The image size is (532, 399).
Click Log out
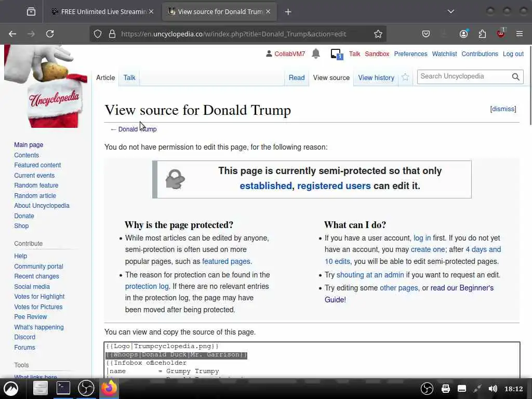pos(513,54)
